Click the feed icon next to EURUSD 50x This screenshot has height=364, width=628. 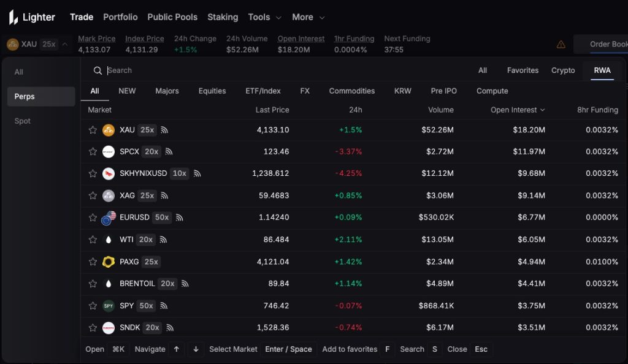(180, 218)
